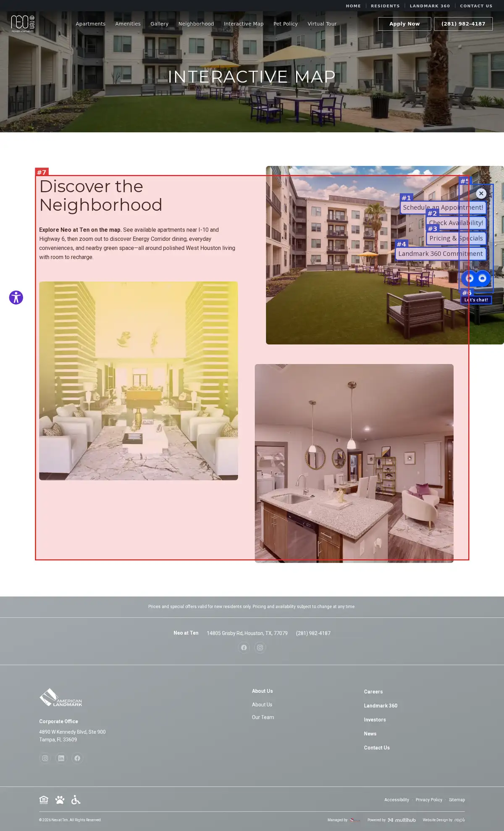The width and height of the screenshot is (504, 831).
Task: Click the footer phone number (281) 982-4187
Action: (313, 633)
